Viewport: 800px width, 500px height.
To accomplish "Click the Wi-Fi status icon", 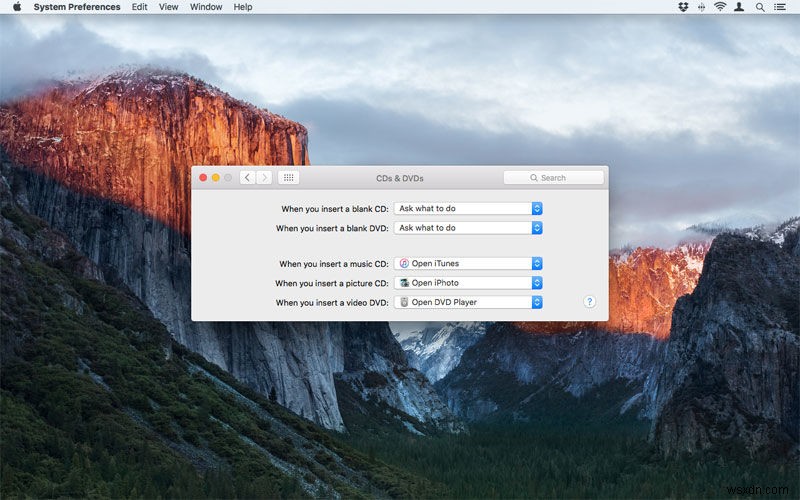I will [x=719, y=7].
